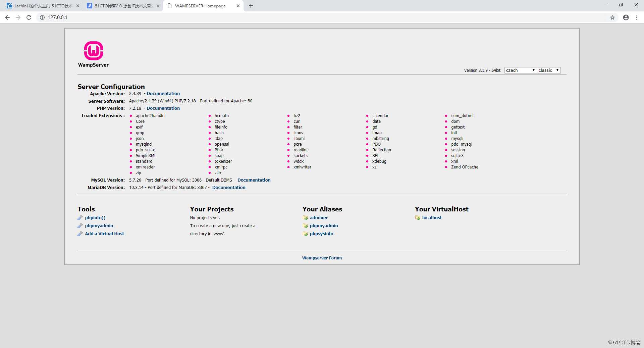Close the WAMPSERVER Homepage tab
This screenshot has width=644, height=348.
pos(238,6)
